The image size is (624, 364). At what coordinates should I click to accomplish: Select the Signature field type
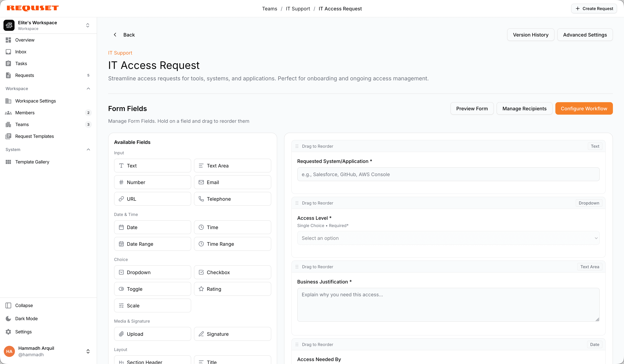232,334
